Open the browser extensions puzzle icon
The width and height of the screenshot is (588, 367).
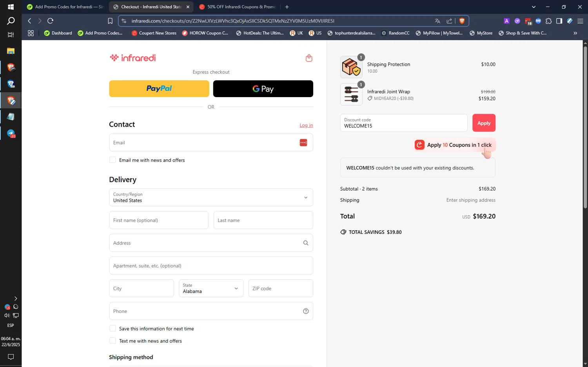[549, 21]
